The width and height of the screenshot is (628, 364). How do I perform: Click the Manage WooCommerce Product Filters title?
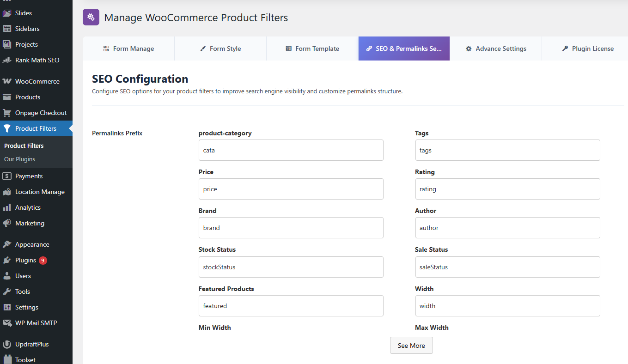click(196, 18)
